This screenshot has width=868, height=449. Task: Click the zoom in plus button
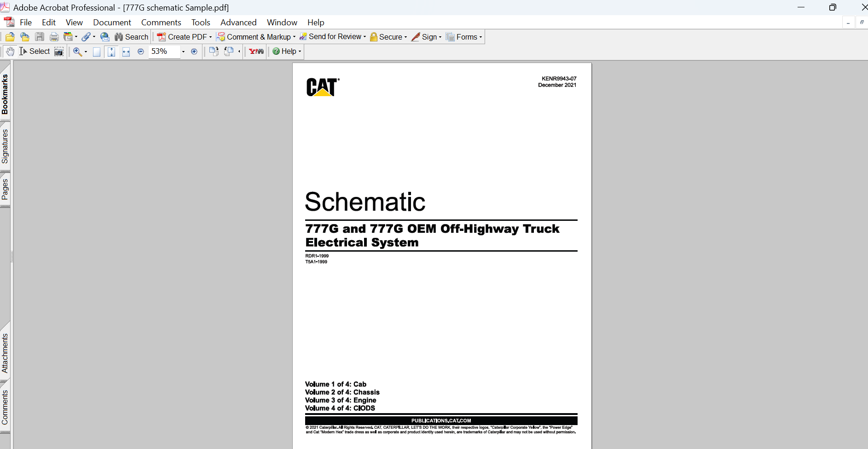194,52
